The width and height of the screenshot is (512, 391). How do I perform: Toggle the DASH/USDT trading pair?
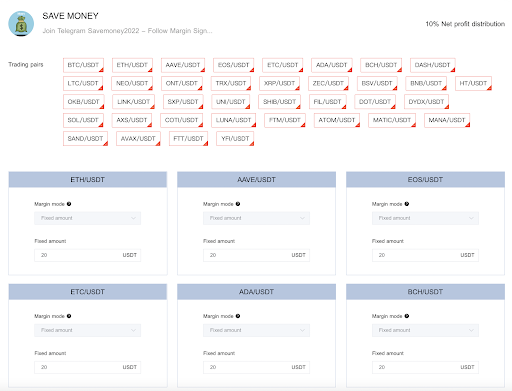pyautogui.click(x=432, y=65)
